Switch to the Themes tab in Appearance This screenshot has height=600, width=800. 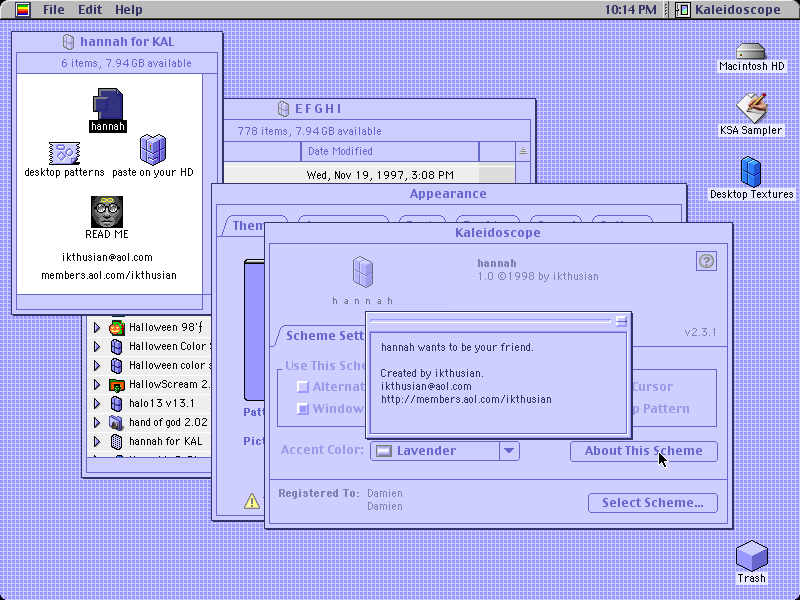(x=250, y=226)
